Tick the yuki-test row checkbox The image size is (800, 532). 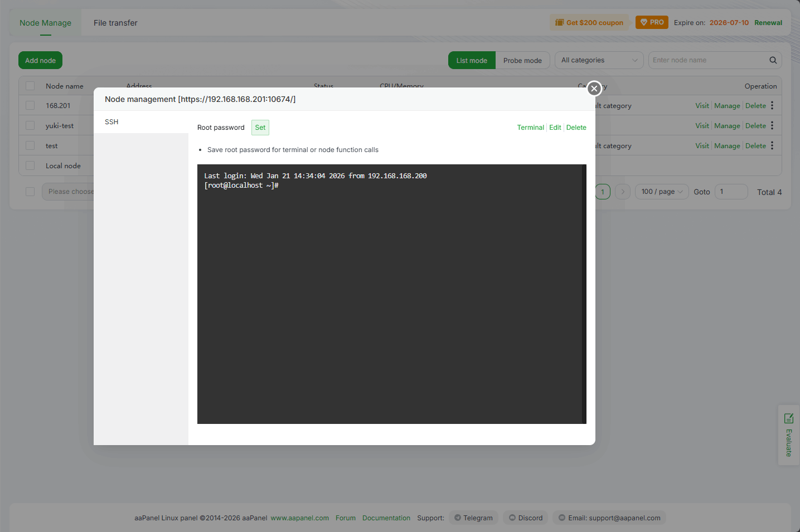[30, 125]
